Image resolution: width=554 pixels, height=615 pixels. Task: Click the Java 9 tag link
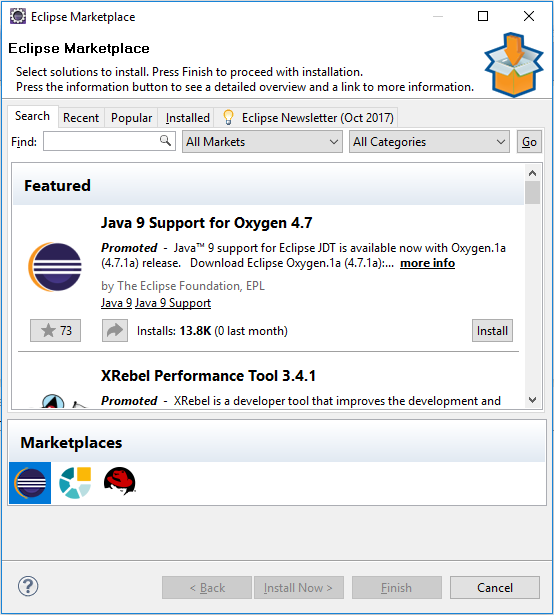116,303
